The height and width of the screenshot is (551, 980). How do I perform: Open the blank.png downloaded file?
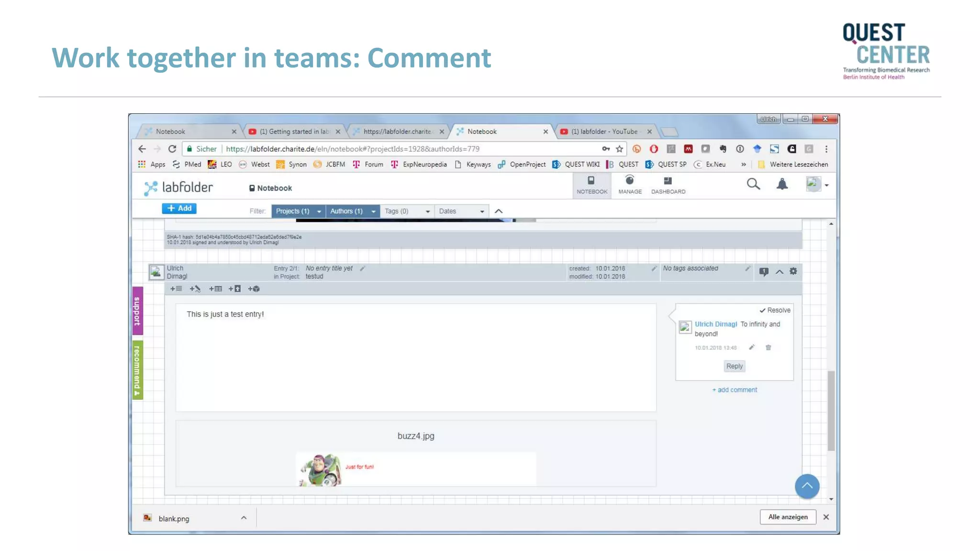pyautogui.click(x=174, y=518)
